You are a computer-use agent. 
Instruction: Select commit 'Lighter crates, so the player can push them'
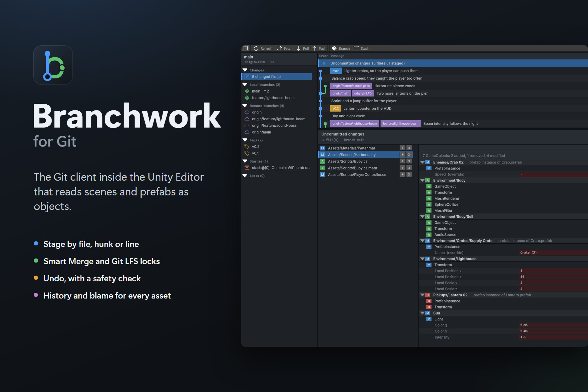[x=453, y=71]
